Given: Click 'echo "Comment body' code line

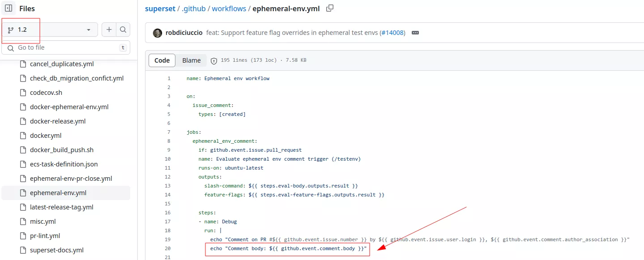Looking at the screenshot, I should point(288,248).
